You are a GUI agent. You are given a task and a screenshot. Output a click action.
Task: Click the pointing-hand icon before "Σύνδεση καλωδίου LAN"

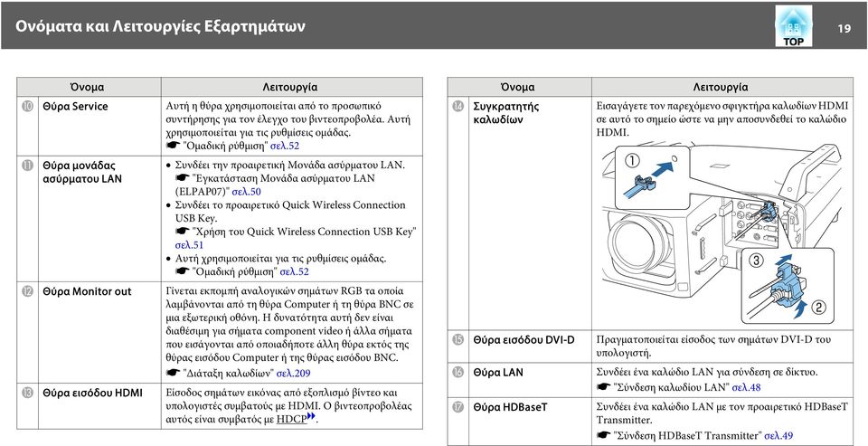[x=604, y=388]
